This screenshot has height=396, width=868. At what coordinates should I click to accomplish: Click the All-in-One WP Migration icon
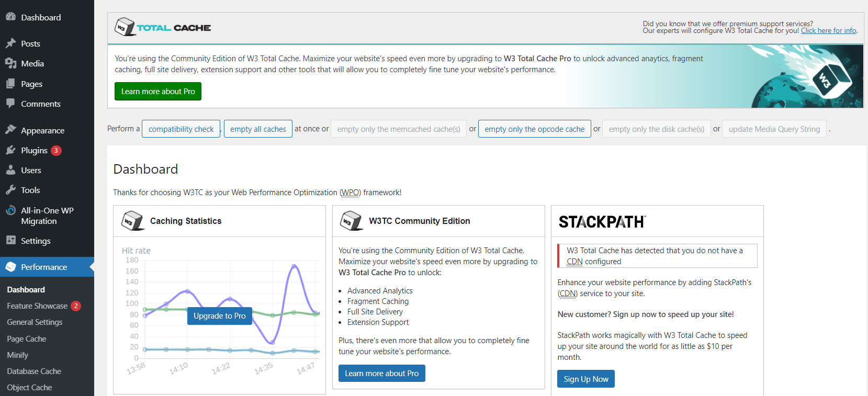[x=10, y=210]
